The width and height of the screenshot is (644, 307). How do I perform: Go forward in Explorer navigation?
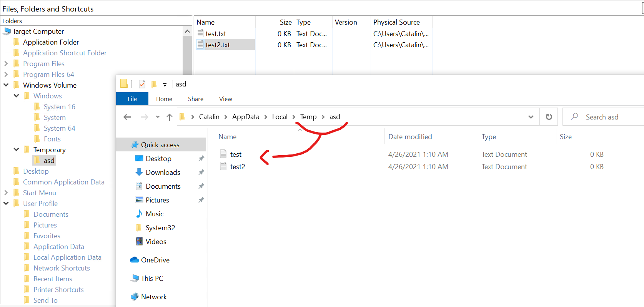tap(145, 117)
